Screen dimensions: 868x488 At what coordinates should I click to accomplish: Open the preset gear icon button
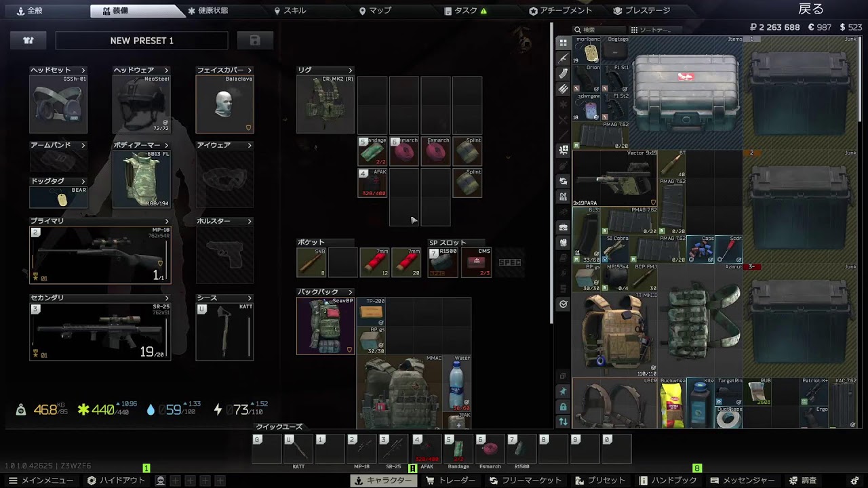pos(28,41)
